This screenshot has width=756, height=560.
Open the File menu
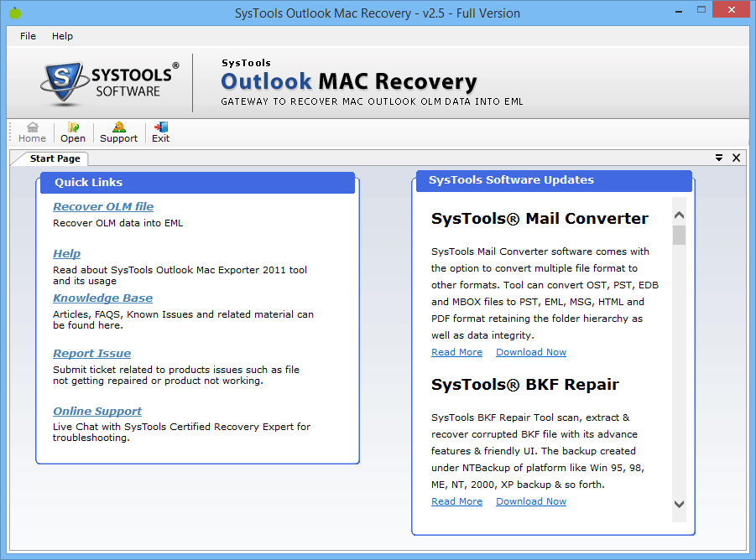28,36
